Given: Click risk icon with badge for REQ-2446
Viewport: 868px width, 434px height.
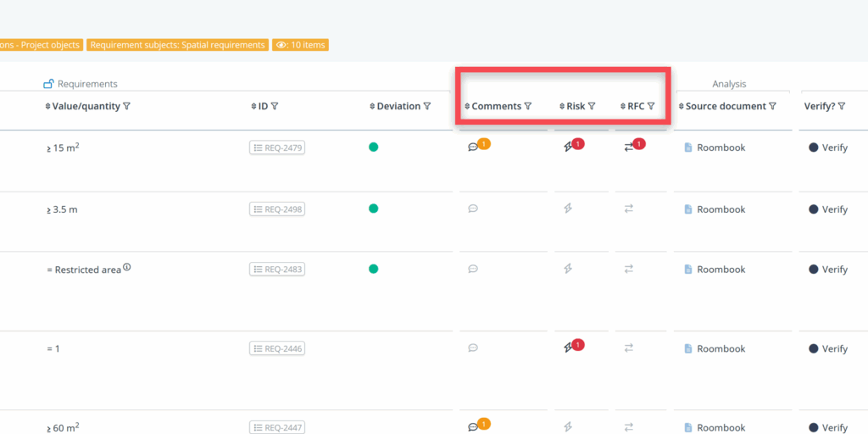Looking at the screenshot, I should 568,348.
